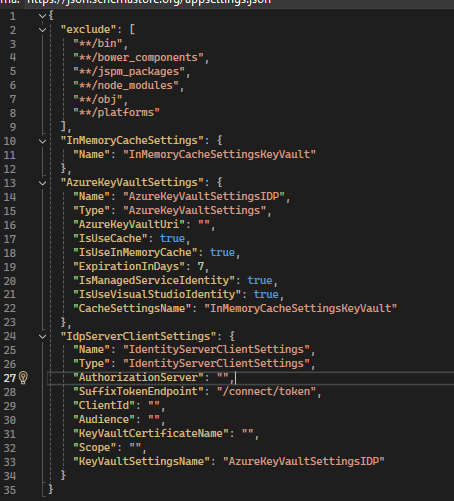Click the "/connect/token" value
Image resolution: width=454 pixels, height=501 pixels.
click(266, 391)
